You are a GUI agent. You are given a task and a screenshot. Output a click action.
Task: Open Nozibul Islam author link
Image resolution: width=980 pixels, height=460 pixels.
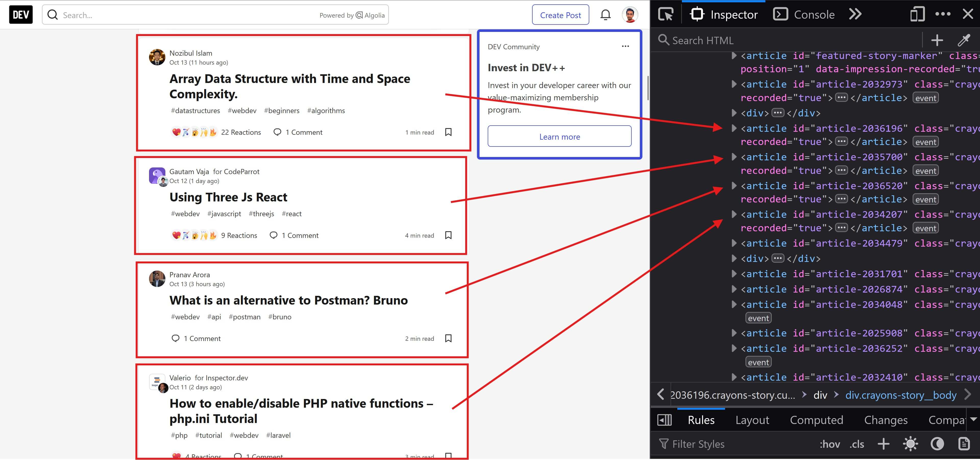191,53
